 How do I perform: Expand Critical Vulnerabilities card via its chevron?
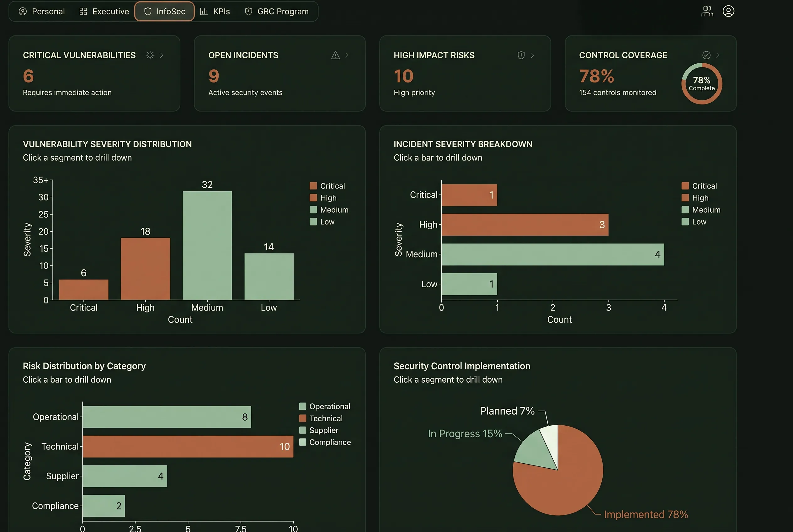162,55
